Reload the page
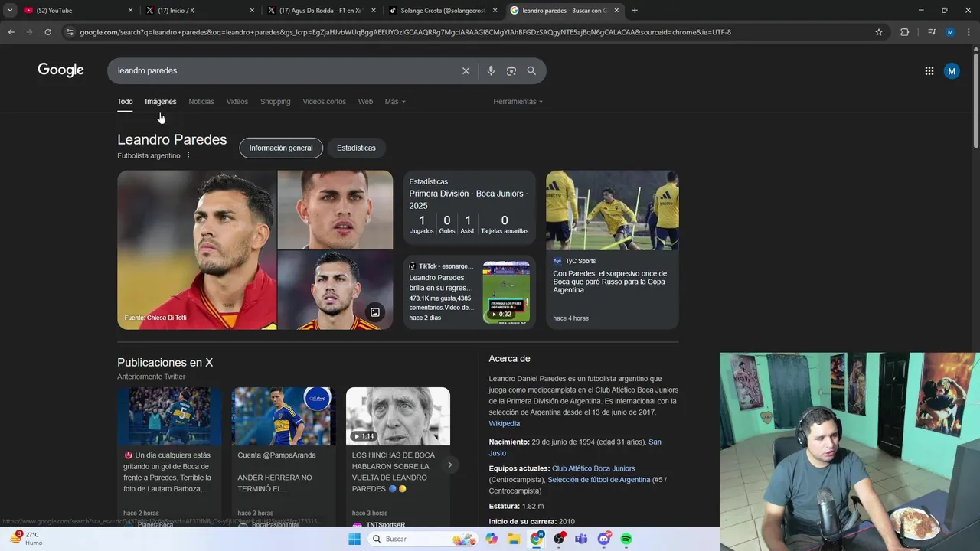The image size is (980, 551). tap(47, 32)
